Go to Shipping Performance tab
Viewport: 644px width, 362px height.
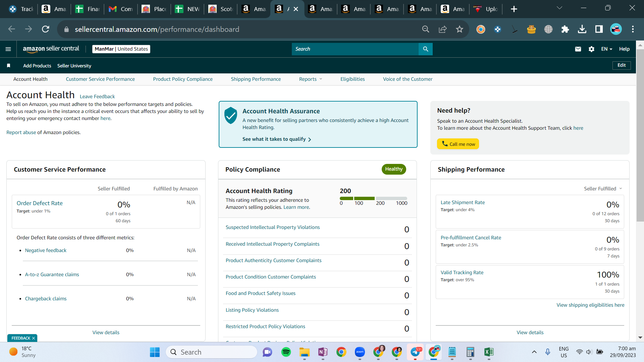256,79
